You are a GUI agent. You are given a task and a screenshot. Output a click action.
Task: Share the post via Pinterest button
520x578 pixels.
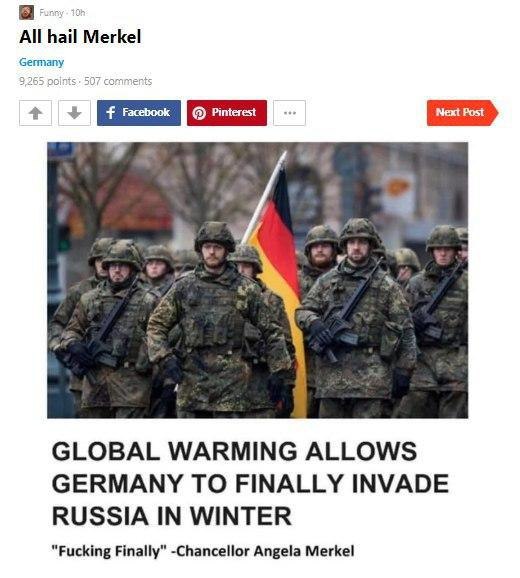click(x=227, y=113)
